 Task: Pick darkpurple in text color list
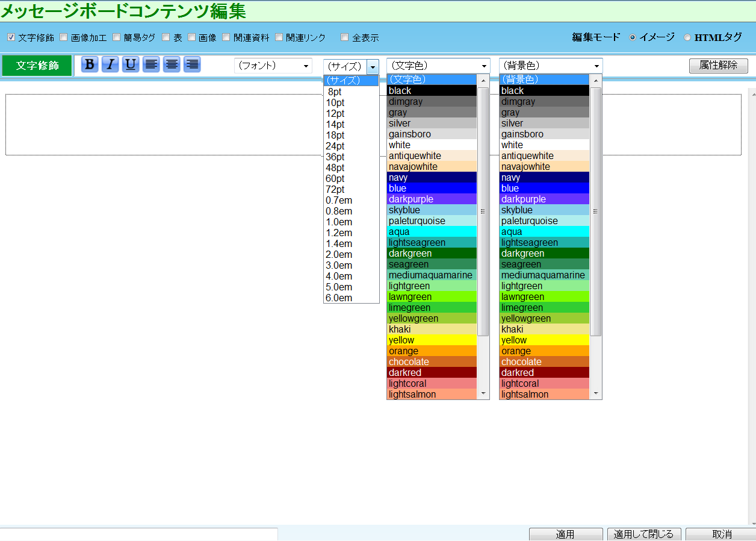coord(432,199)
